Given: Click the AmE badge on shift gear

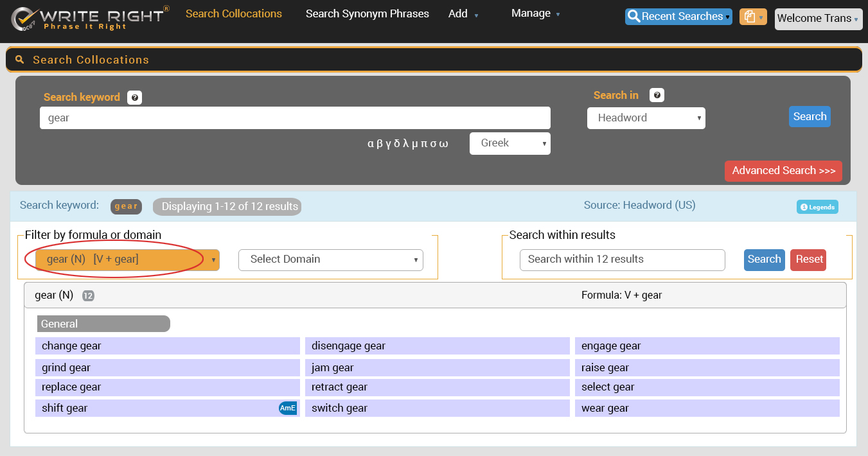Looking at the screenshot, I should click(288, 408).
